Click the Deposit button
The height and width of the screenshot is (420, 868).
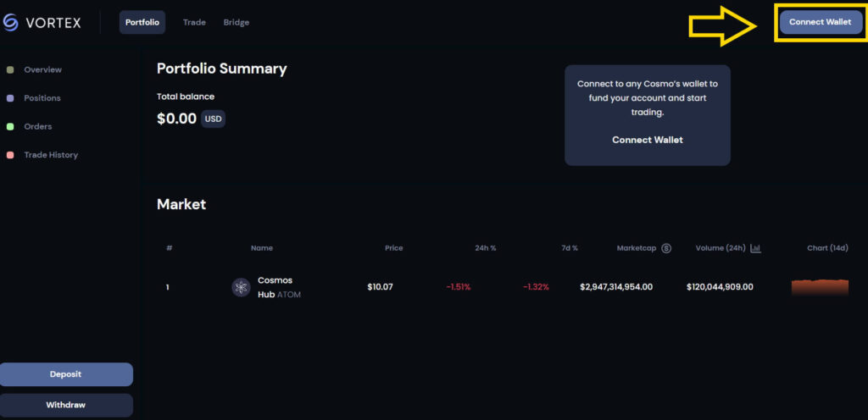coord(65,374)
